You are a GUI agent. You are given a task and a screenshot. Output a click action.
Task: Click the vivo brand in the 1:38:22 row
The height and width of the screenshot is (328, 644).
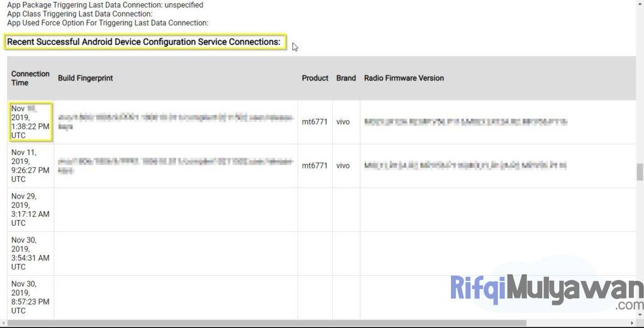(343, 122)
